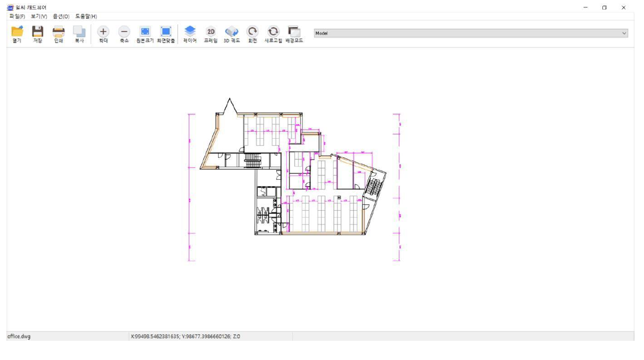
Task: Click the X/Y/Z coordinate readout in status bar
Action: pos(186,337)
